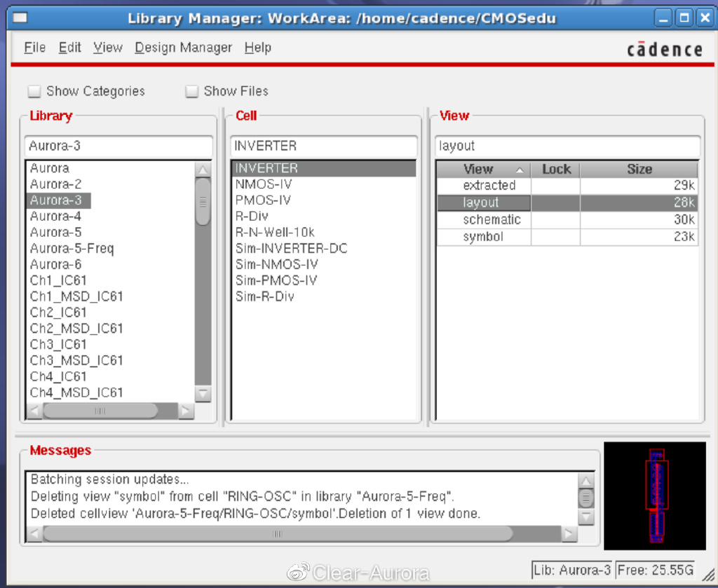The height and width of the screenshot is (588, 718).
Task: Click the View name input field
Action: click(567, 146)
